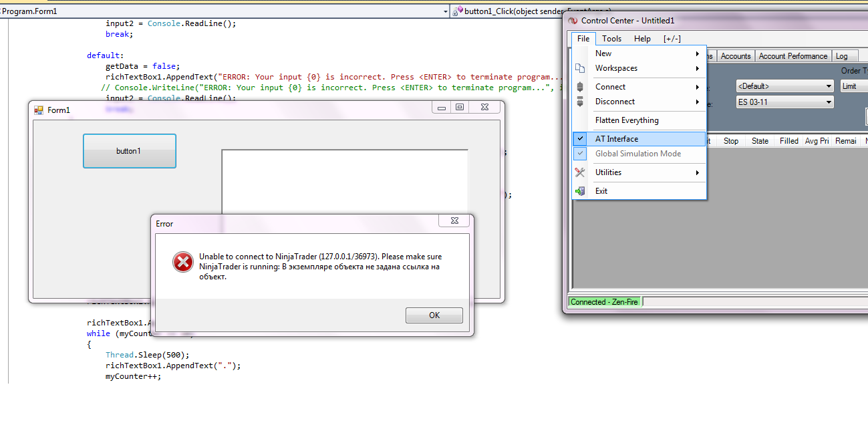This screenshot has width=868, height=421.
Task: Expand the Disconnect submenu arrow
Action: pos(697,102)
